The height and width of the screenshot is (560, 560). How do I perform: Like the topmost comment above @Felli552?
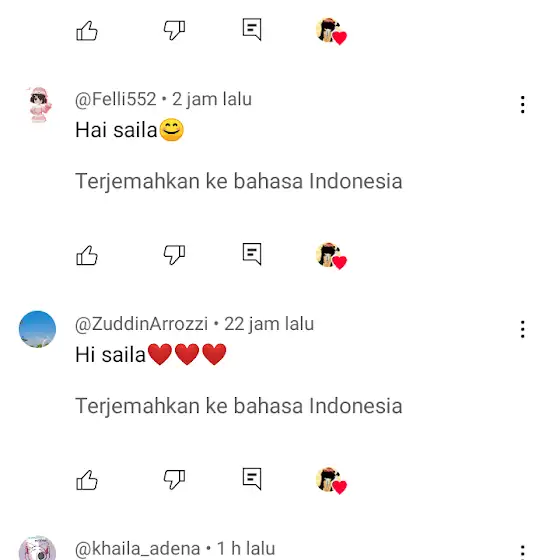point(87,31)
